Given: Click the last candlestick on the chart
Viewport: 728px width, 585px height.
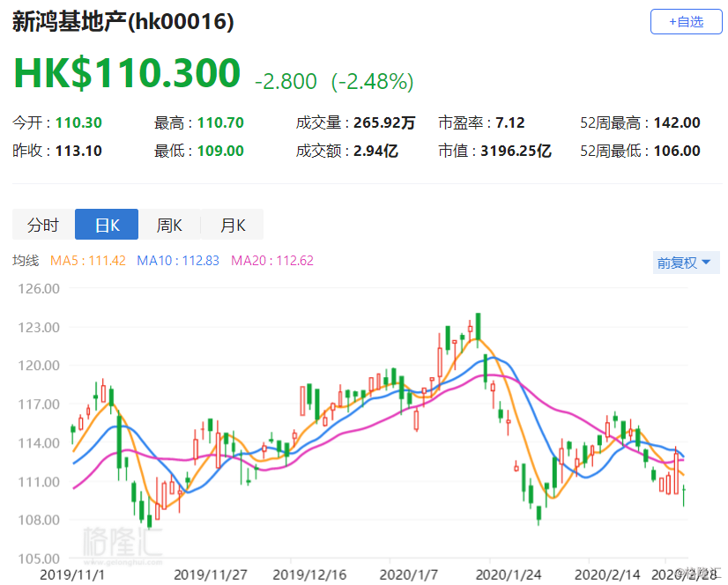Looking at the screenshot, I should 684,494.
